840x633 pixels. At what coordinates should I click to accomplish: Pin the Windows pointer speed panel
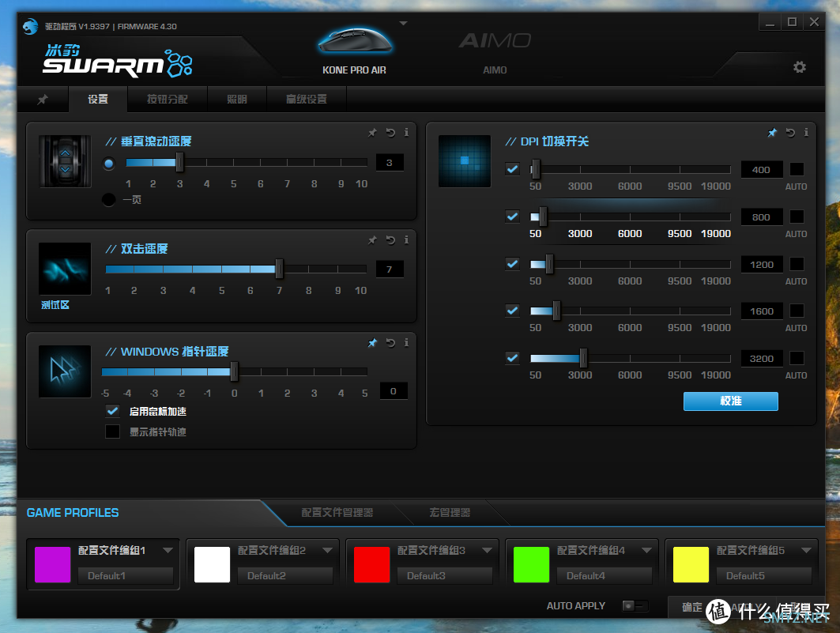372,343
